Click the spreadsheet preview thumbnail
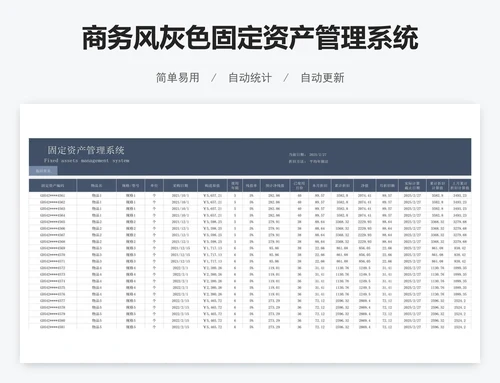500x383 pixels. point(250,233)
